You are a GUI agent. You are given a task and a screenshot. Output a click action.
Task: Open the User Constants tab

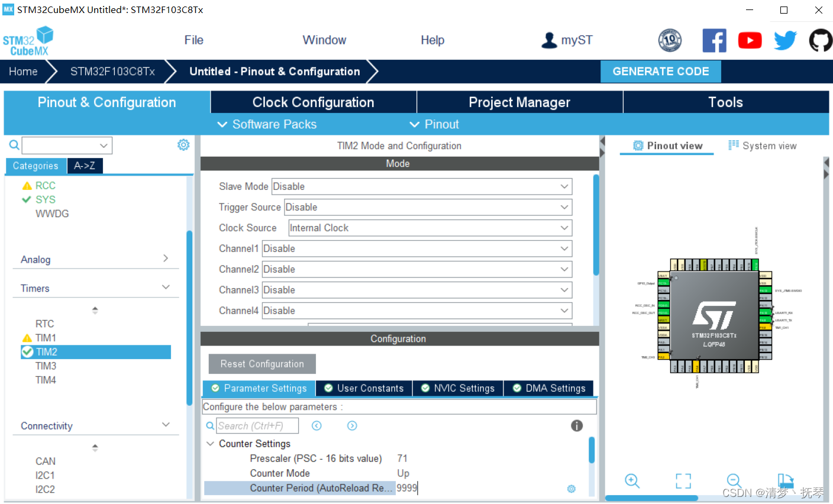point(364,388)
